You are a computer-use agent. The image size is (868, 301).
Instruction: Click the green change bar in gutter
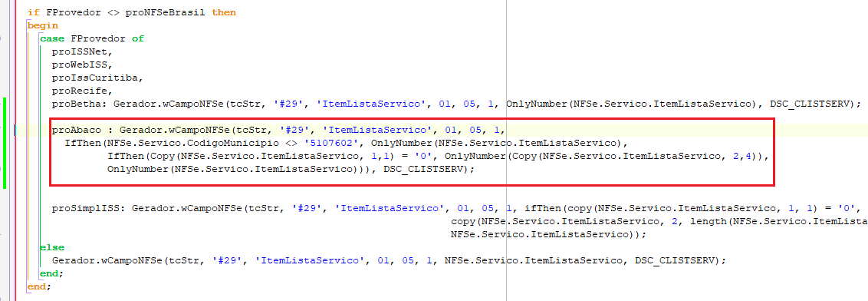point(5,143)
